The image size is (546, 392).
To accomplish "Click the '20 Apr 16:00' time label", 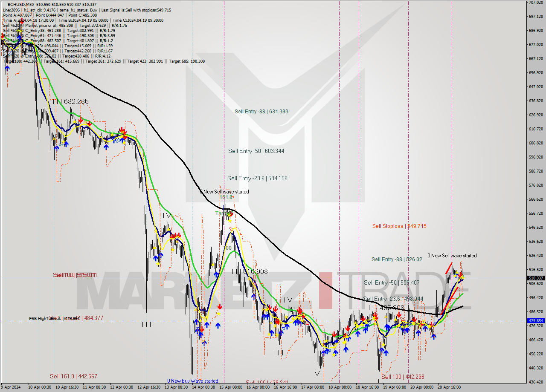I will pos(449,387).
